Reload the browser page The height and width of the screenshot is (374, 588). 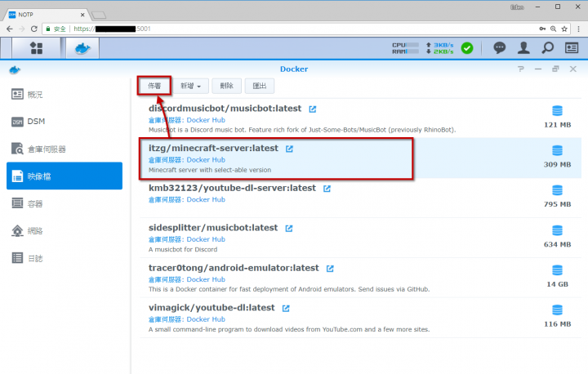34,29
